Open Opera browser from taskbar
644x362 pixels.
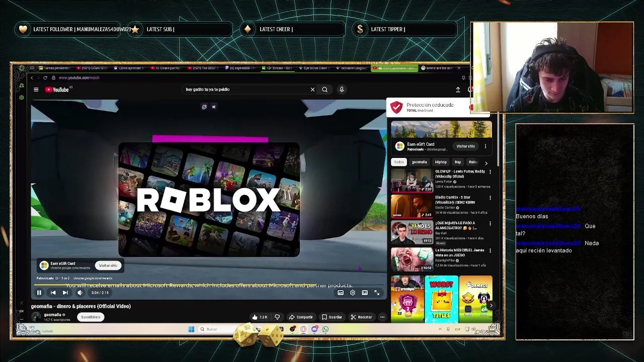[x=303, y=329]
